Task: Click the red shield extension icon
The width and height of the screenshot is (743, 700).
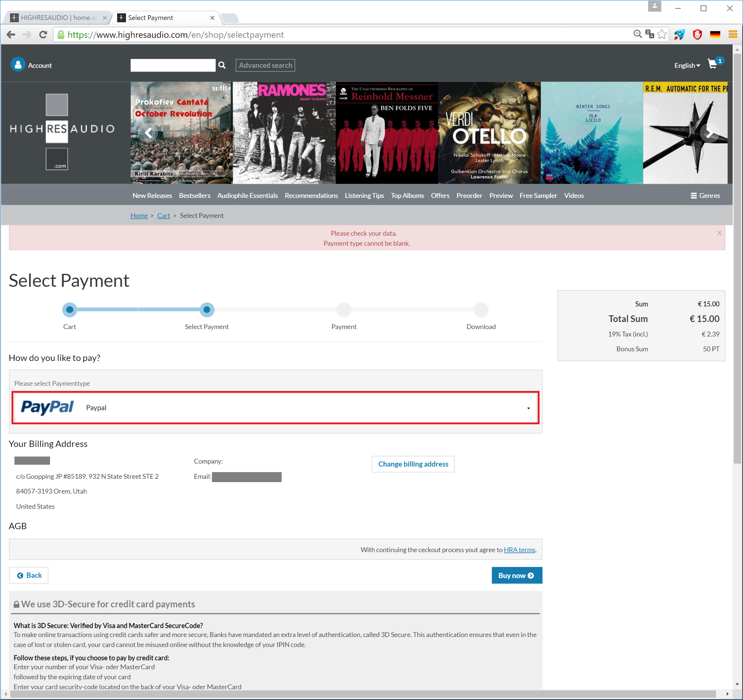Action: tap(697, 34)
